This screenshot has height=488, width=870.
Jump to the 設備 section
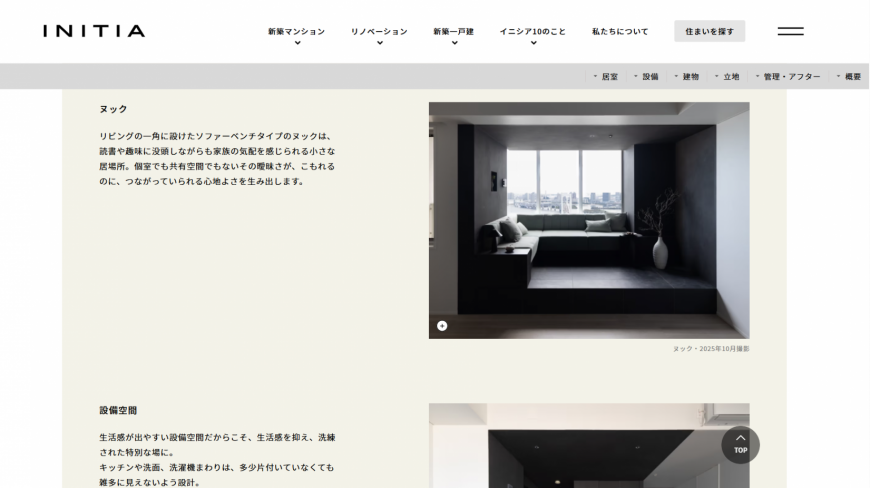pos(647,77)
